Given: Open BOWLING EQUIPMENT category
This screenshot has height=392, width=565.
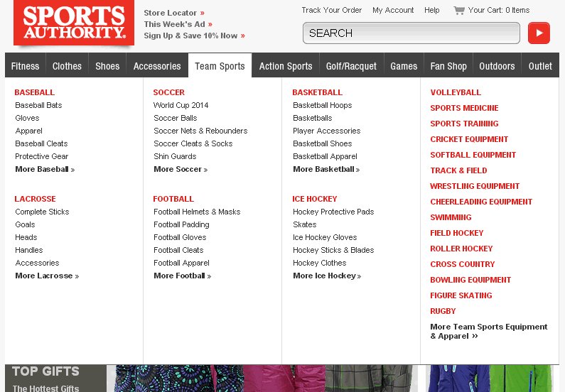Looking at the screenshot, I should [470, 280].
